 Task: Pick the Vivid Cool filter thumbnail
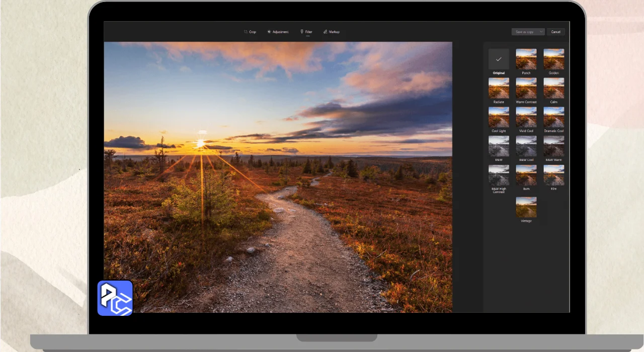pos(526,117)
